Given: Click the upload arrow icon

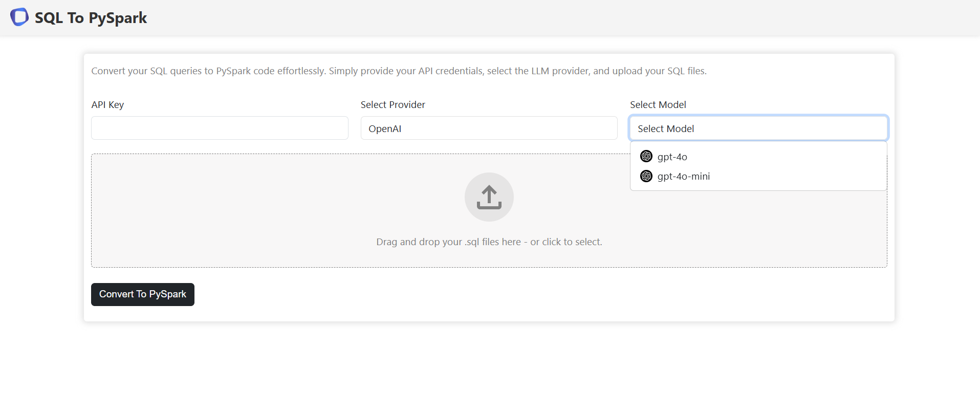Looking at the screenshot, I should [x=489, y=197].
